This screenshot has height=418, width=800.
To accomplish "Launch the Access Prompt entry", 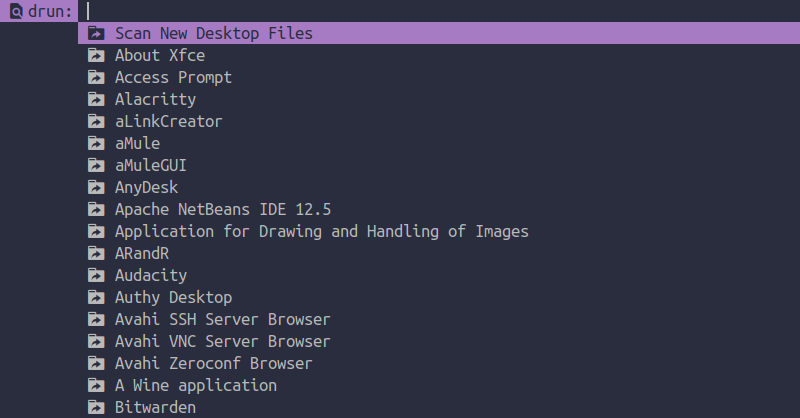I will pos(439,77).
